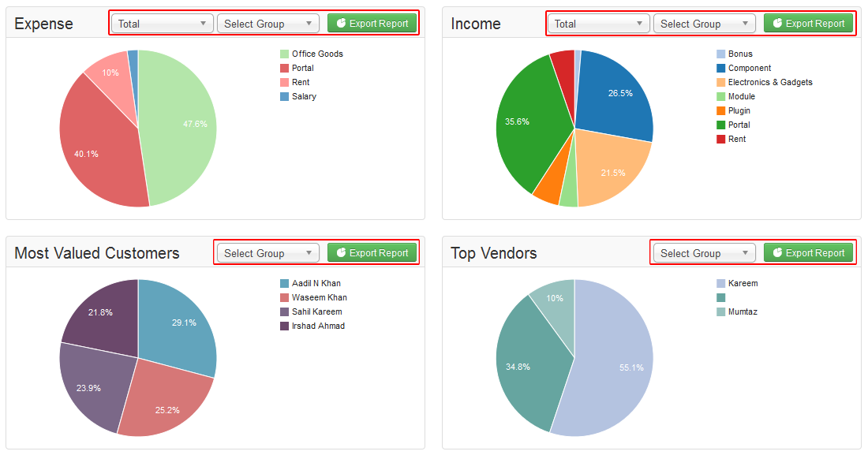Click the Plugin legend color swatch
The image size is (868, 455).
click(x=720, y=110)
